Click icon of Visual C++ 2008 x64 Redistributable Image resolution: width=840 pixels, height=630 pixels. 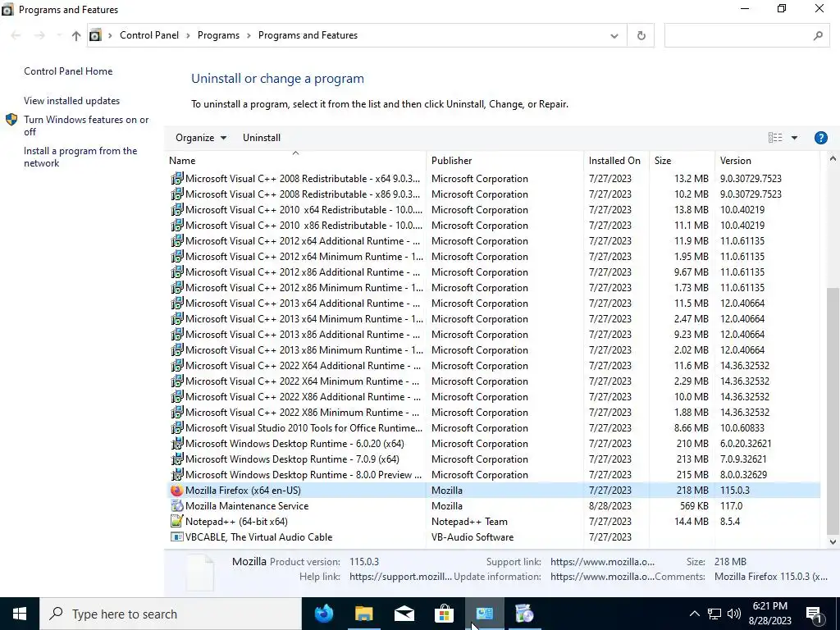177,178
